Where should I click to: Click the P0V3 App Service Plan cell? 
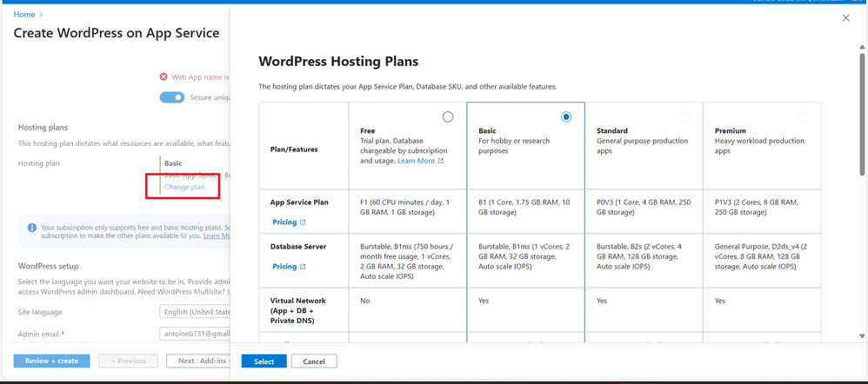pos(644,211)
